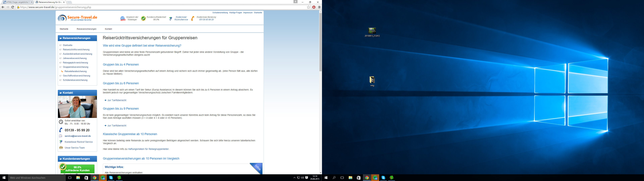Screen dimensions: 644x181
Task: Open Kontakt in the site navigation
Action: [108, 29]
